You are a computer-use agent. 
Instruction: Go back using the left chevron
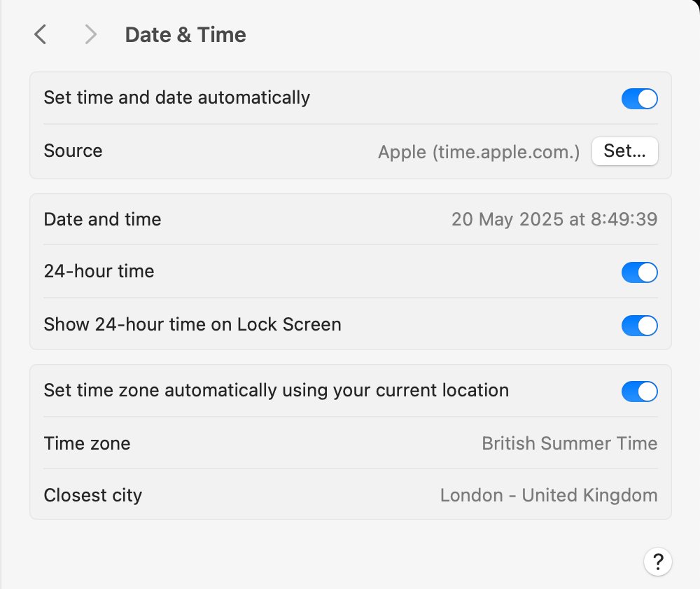(41, 34)
